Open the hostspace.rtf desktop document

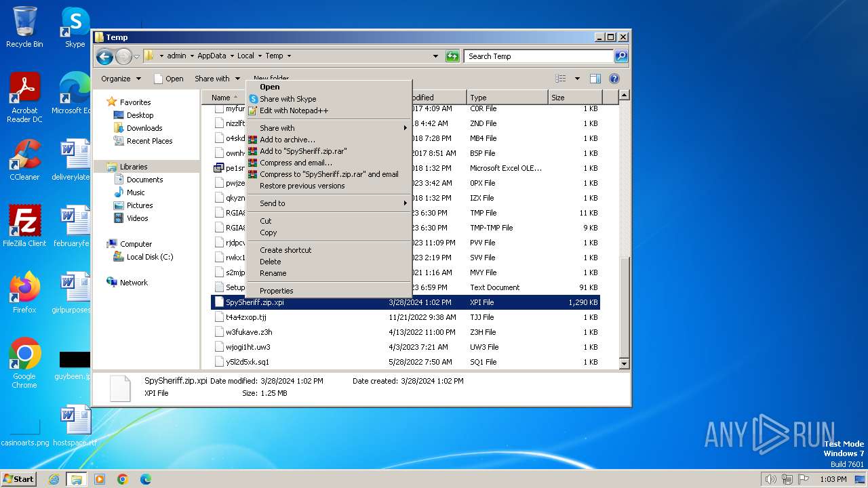click(x=75, y=426)
